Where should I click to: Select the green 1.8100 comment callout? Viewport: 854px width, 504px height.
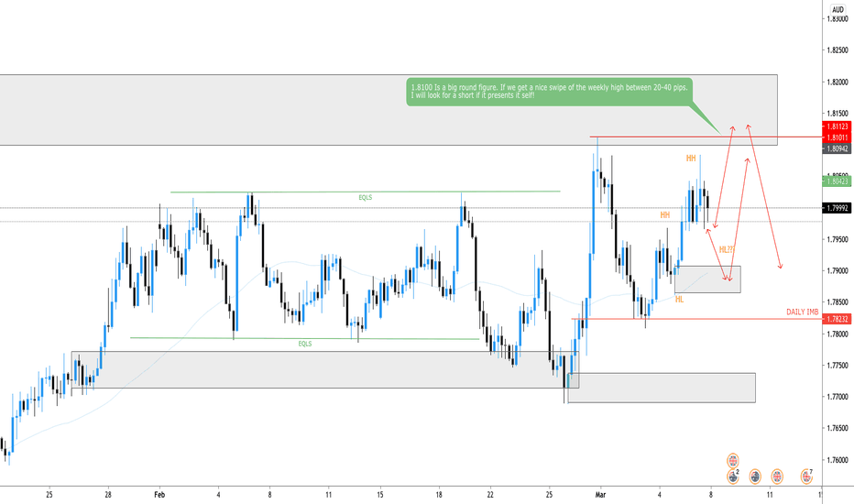(x=550, y=92)
